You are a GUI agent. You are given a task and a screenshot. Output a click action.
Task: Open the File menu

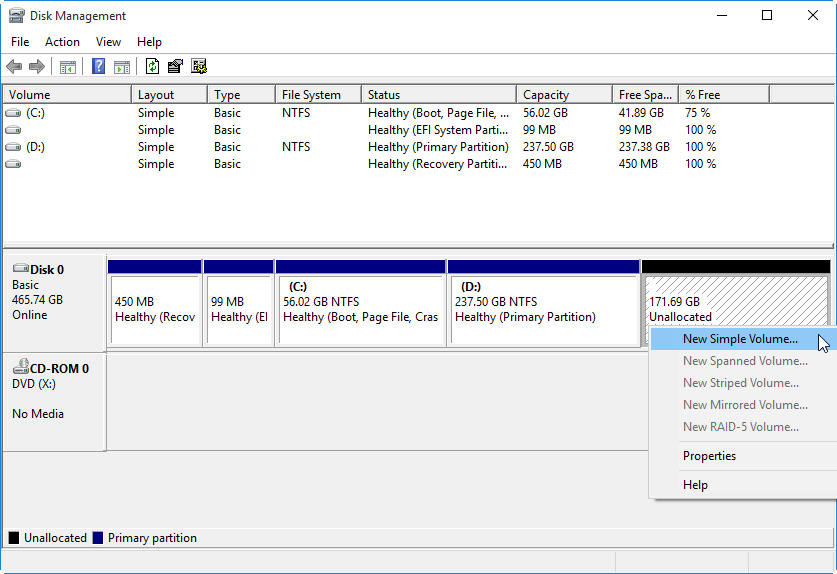pos(20,42)
